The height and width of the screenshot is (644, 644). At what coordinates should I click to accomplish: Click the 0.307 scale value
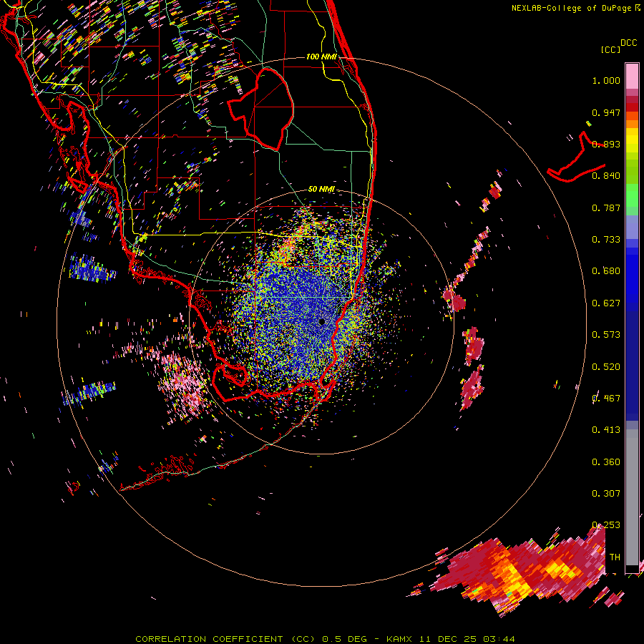pyautogui.click(x=606, y=494)
